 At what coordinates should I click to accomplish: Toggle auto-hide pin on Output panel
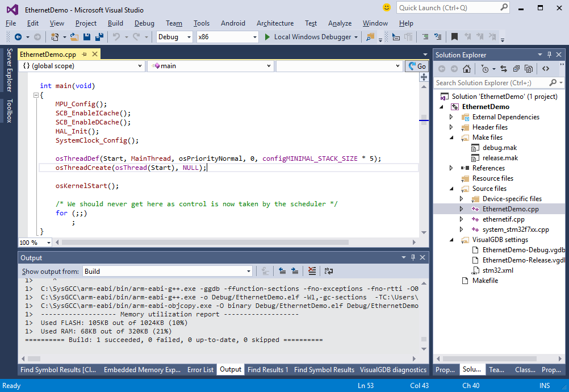click(x=413, y=257)
